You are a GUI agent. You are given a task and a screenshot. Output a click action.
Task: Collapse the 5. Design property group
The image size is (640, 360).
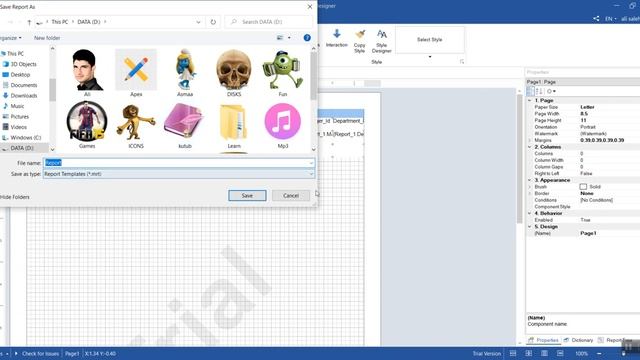click(x=529, y=227)
